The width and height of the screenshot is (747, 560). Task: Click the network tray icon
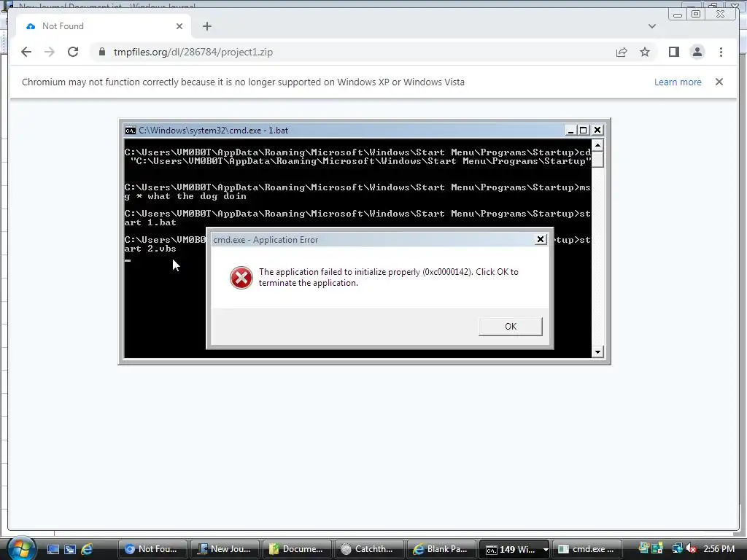coord(677,548)
